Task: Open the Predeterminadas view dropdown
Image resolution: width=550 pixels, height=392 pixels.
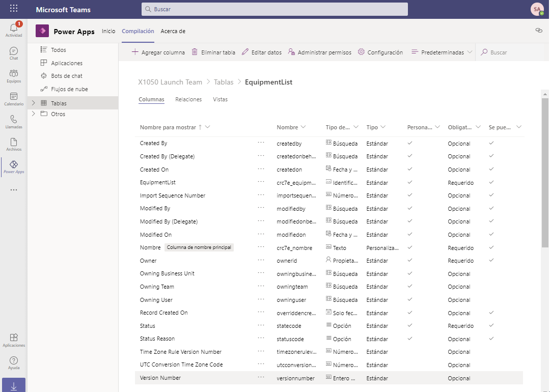Action: [x=442, y=52]
